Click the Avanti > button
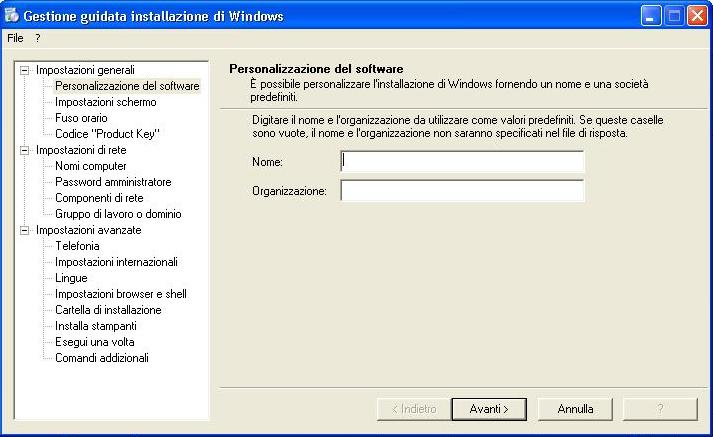 pos(489,409)
